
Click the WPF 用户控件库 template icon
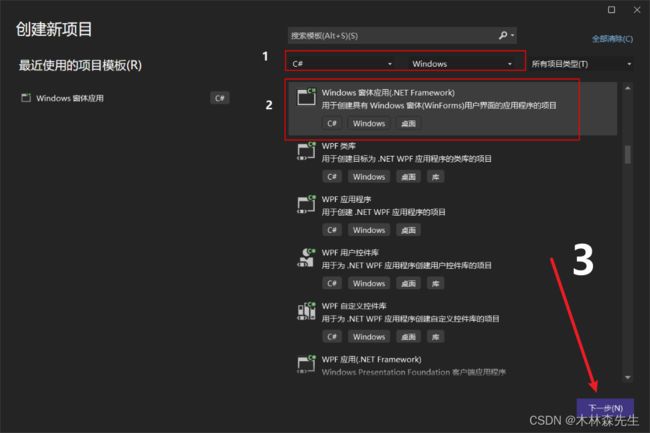[306, 257]
